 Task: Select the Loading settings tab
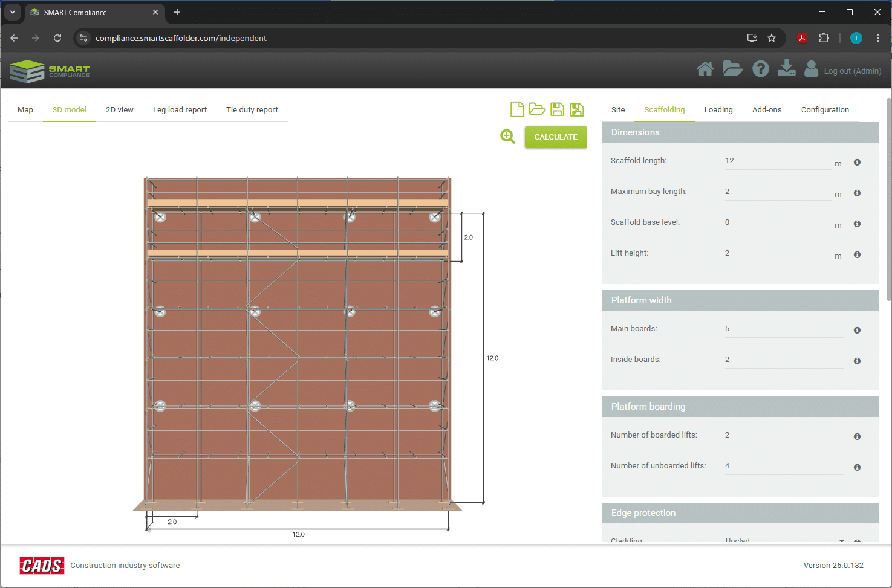718,110
